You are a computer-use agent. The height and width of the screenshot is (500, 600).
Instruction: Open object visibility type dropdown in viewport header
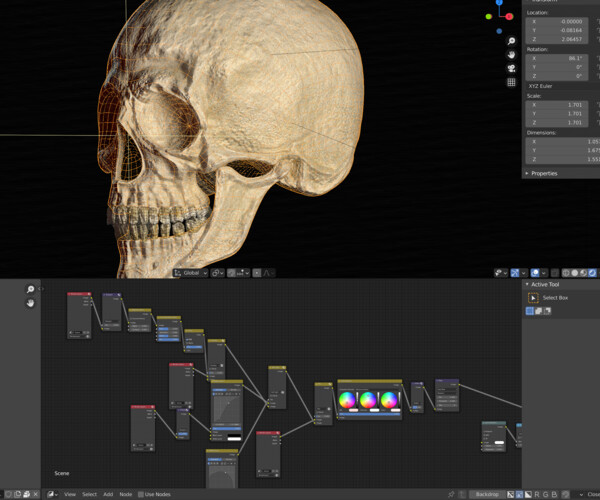(501, 273)
